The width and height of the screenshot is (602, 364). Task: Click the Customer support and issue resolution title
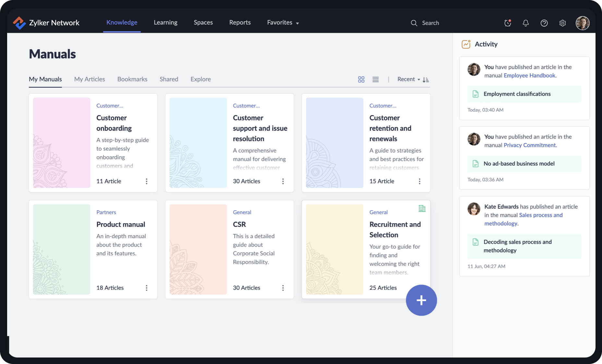(260, 128)
